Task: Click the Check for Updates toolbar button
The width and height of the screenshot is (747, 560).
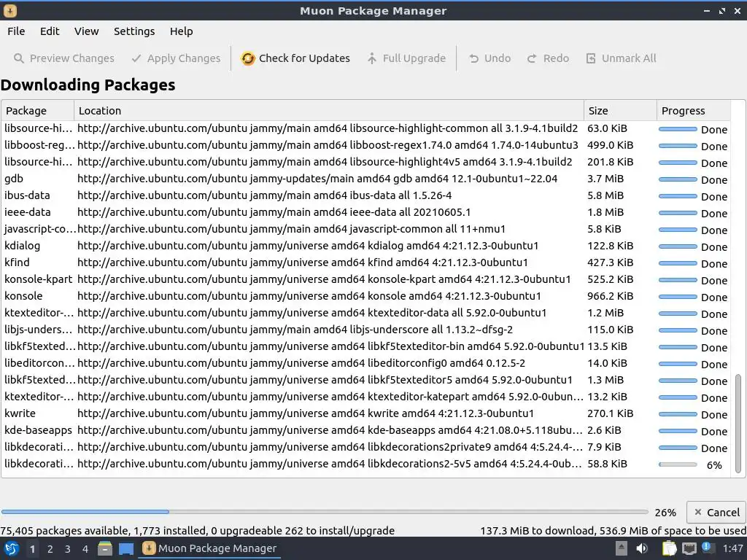Action: pos(295,58)
